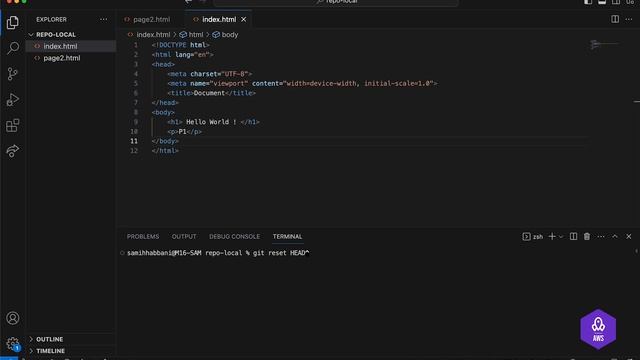The image size is (640, 360).
Task: Place cursor on the Hello World heading line
Action: (x=213, y=122)
